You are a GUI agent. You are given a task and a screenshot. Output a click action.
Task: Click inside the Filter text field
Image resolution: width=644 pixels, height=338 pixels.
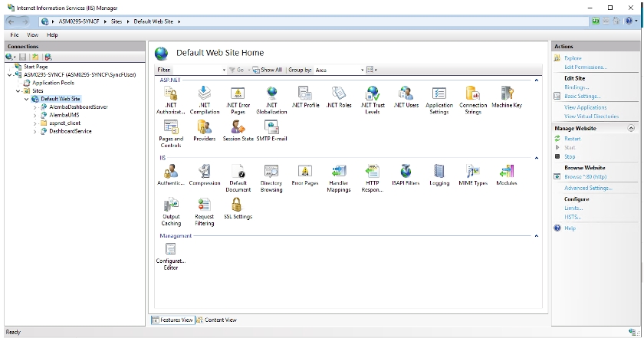click(x=197, y=70)
